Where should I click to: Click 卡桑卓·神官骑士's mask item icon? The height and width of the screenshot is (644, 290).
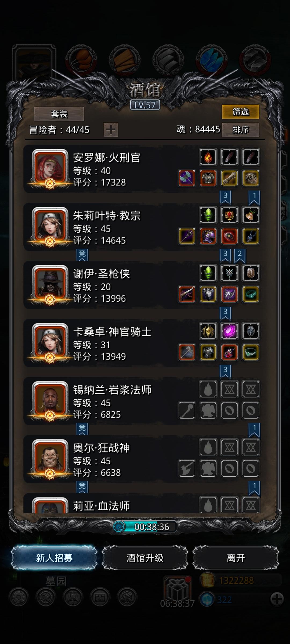click(251, 331)
